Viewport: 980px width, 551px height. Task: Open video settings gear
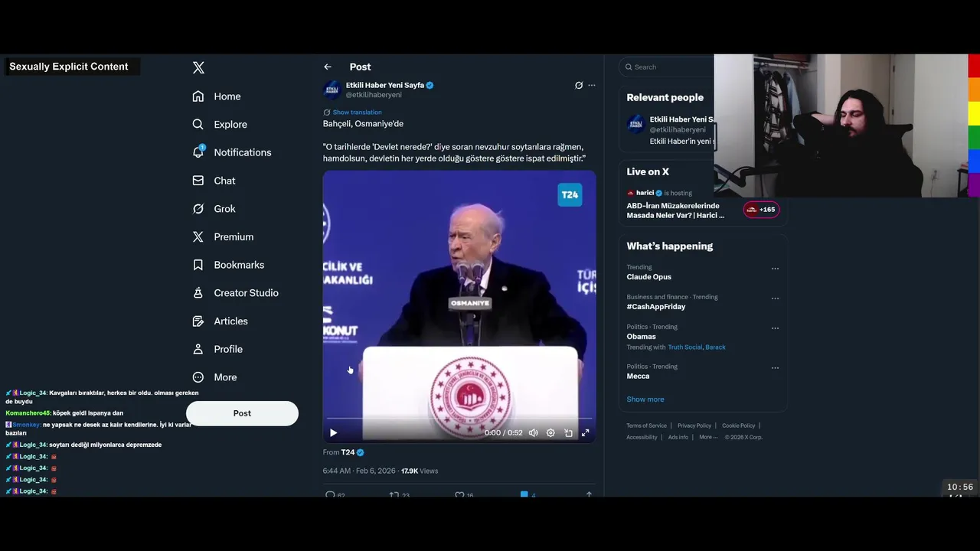pyautogui.click(x=550, y=433)
